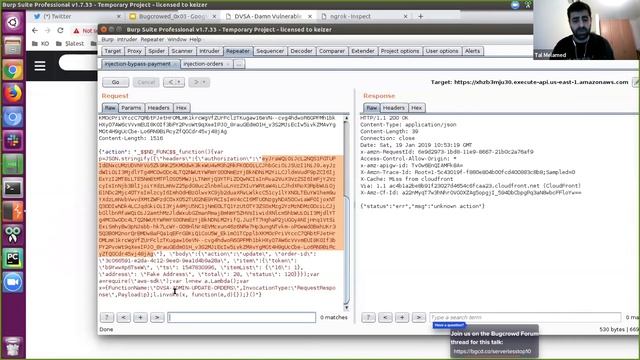Viewport: 640px width, 360px height.
Task: Show response Headers view
Action: coord(393,108)
